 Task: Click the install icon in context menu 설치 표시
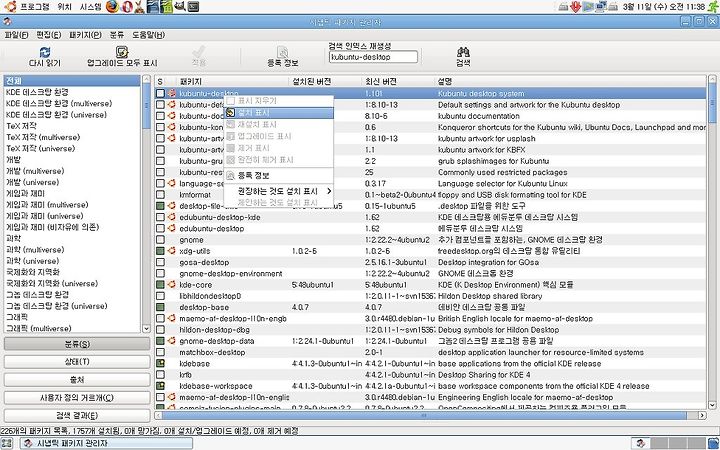pyautogui.click(x=231, y=112)
